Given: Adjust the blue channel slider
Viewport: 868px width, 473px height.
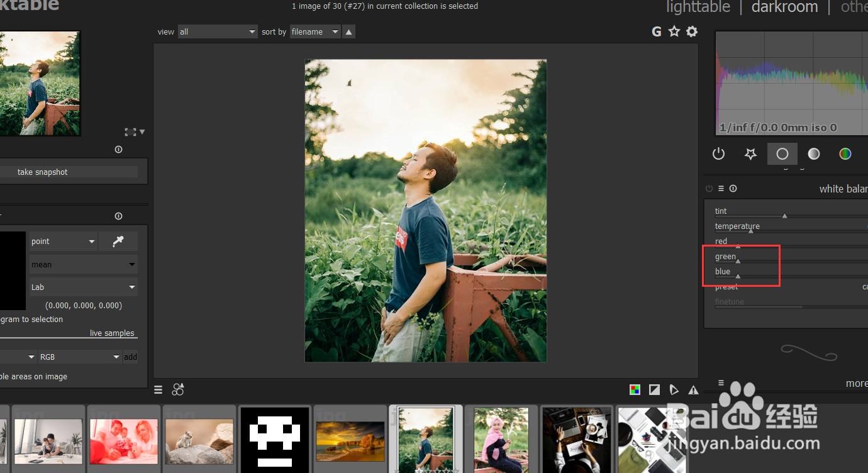Looking at the screenshot, I should tap(791, 272).
